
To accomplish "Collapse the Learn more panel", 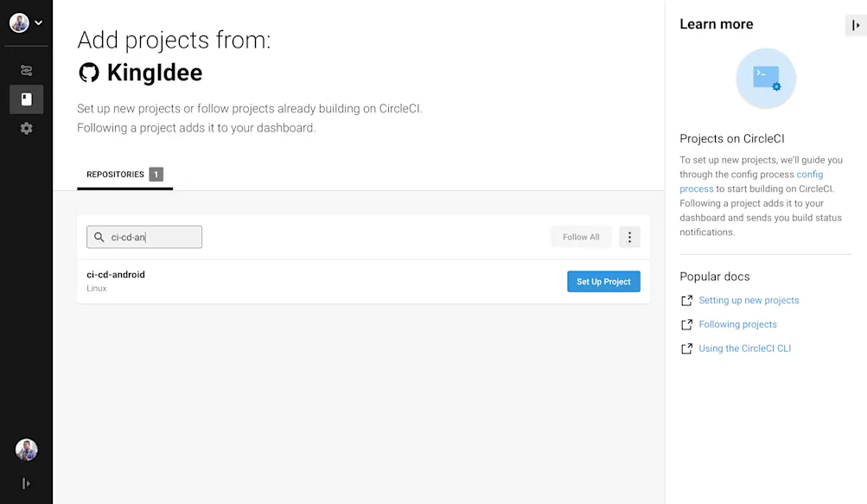I will tap(856, 25).
